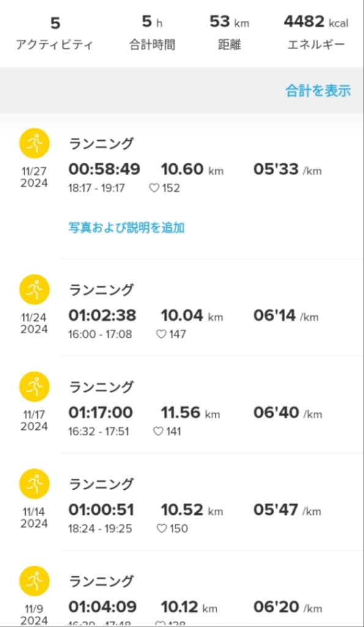Add photo and description with 写真および説明を追加
Viewport: 364px width, 627px height.
pos(126,228)
